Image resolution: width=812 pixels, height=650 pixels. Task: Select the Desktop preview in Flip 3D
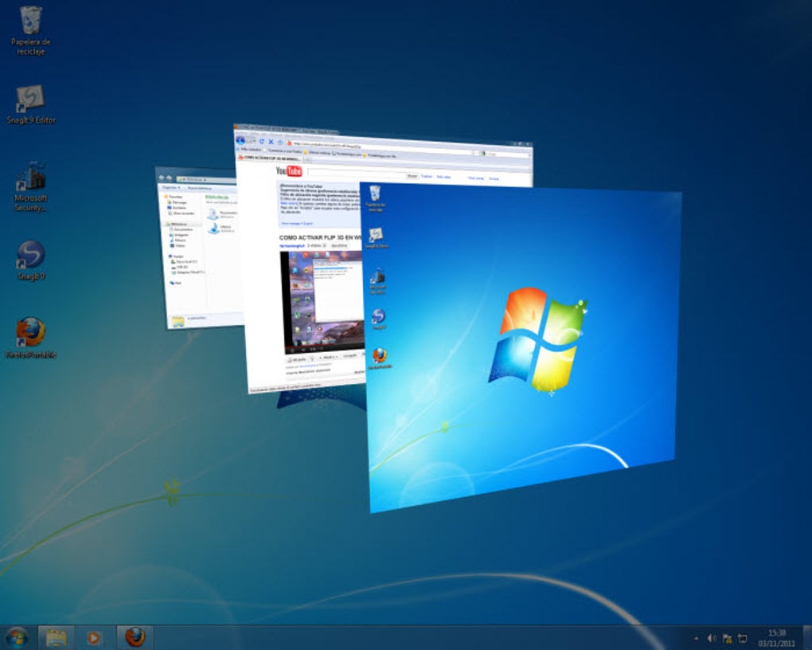pos(523,347)
